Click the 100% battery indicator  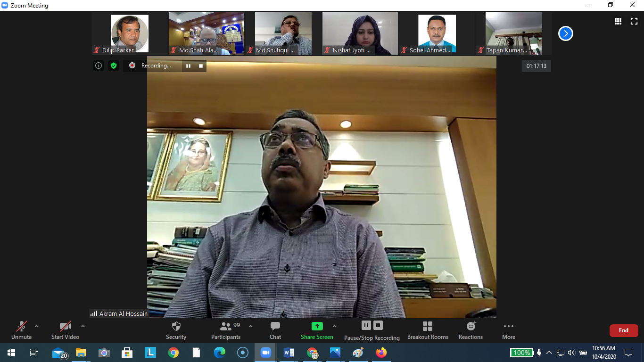pos(521,353)
